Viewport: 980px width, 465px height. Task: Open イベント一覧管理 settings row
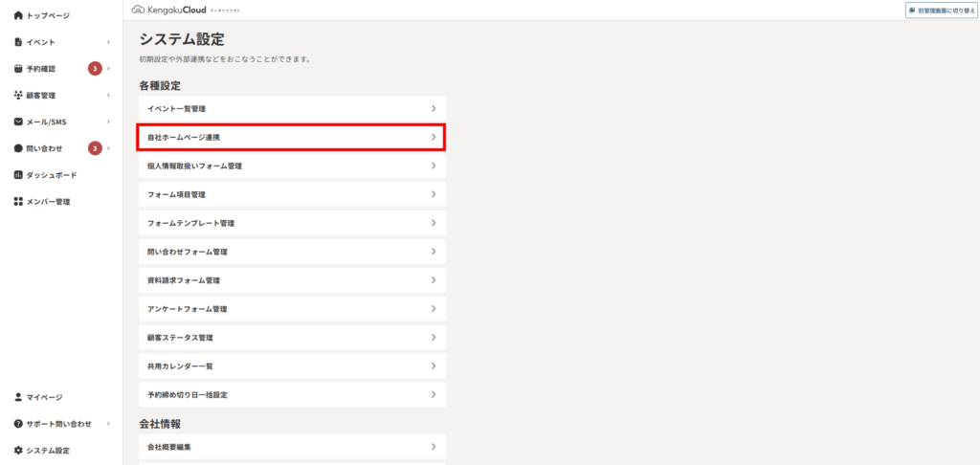click(x=293, y=109)
